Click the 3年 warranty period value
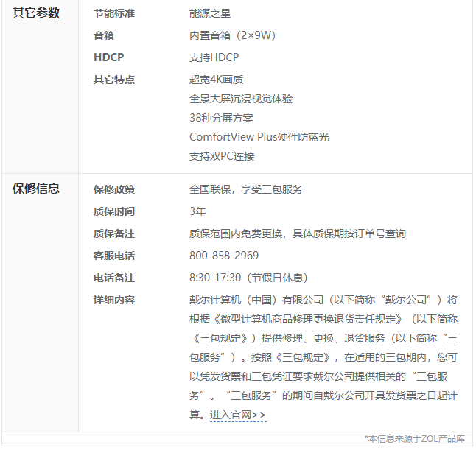The height and width of the screenshot is (450, 476). click(197, 211)
